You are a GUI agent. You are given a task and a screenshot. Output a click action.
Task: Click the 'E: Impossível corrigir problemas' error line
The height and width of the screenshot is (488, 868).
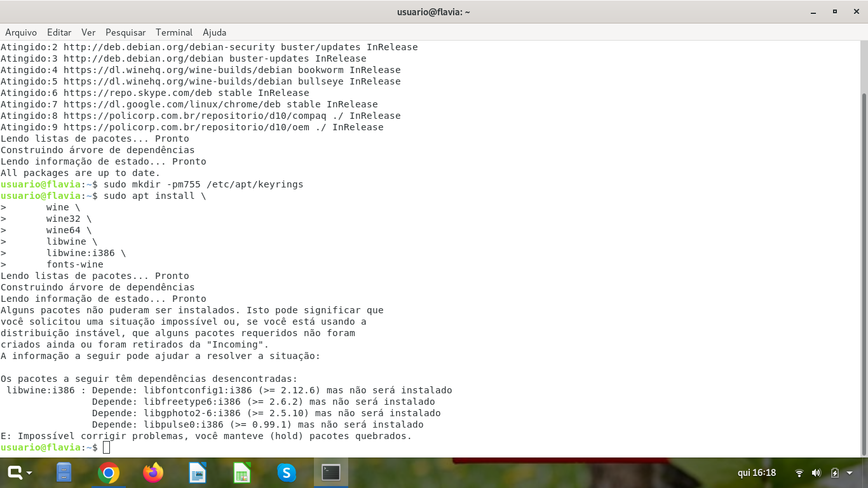(x=207, y=436)
